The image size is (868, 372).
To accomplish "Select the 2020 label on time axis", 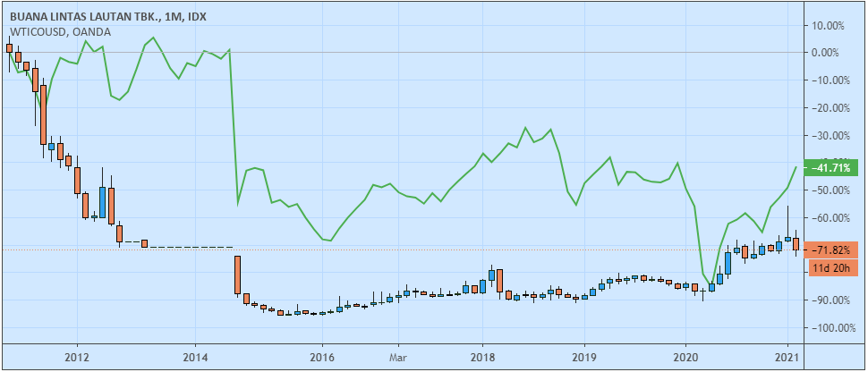I will point(685,354).
